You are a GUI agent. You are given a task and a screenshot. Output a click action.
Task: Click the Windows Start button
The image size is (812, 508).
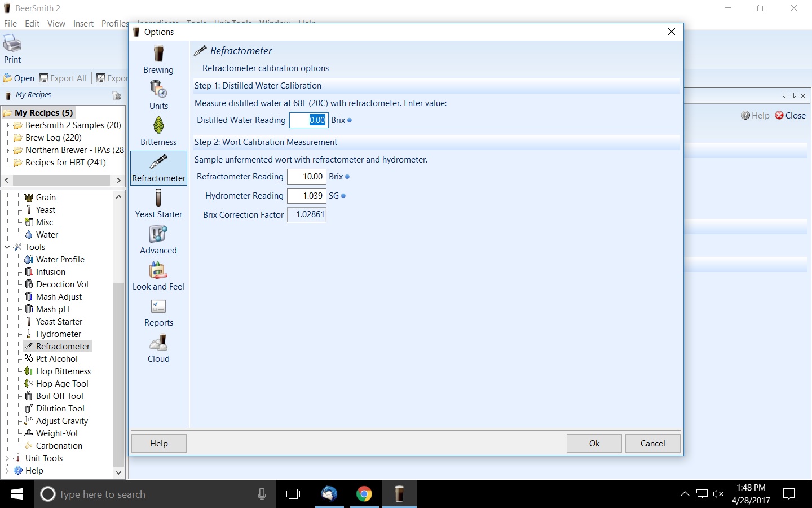(16, 494)
